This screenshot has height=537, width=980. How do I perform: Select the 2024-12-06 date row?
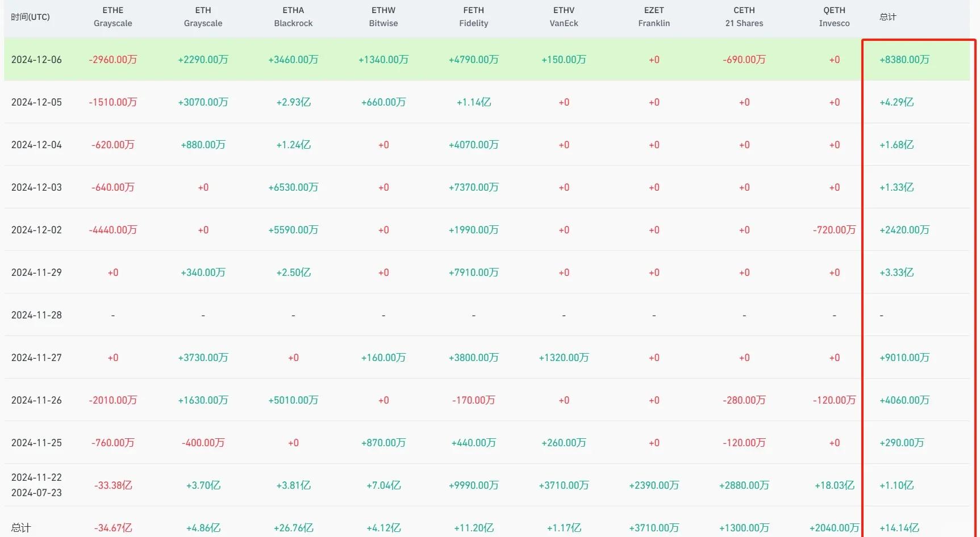(36, 60)
